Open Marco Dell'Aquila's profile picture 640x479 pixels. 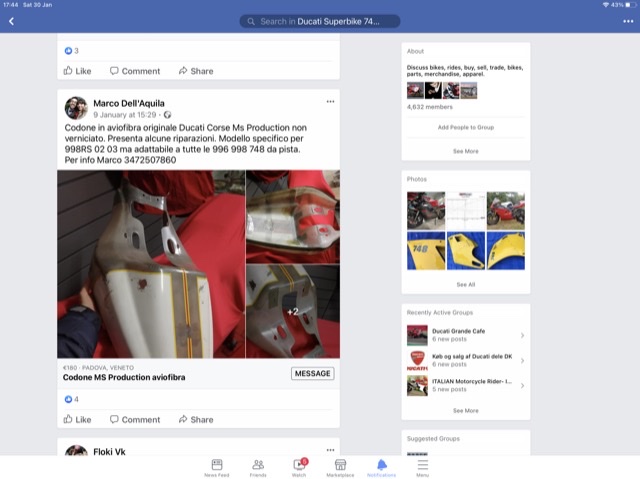[76, 108]
